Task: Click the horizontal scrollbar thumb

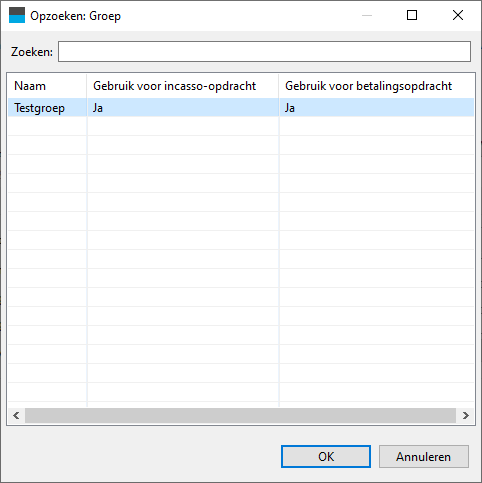Action: coord(240,415)
